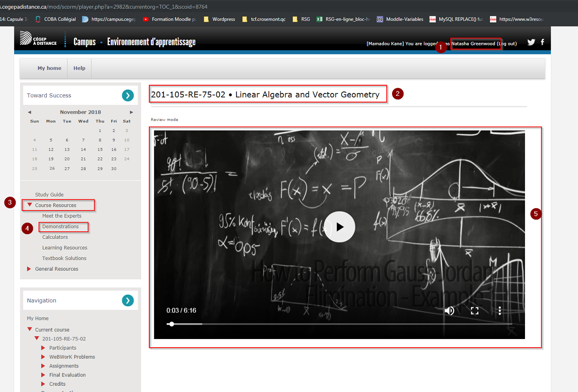The image size is (578, 392).
Task: Select November 19 in the calendar
Action: 51,158
